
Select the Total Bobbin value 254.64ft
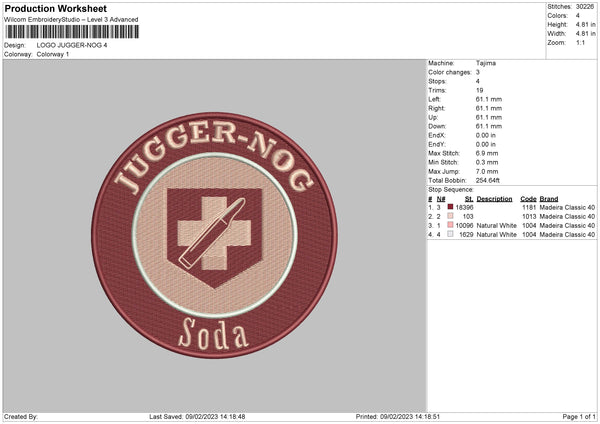point(488,180)
